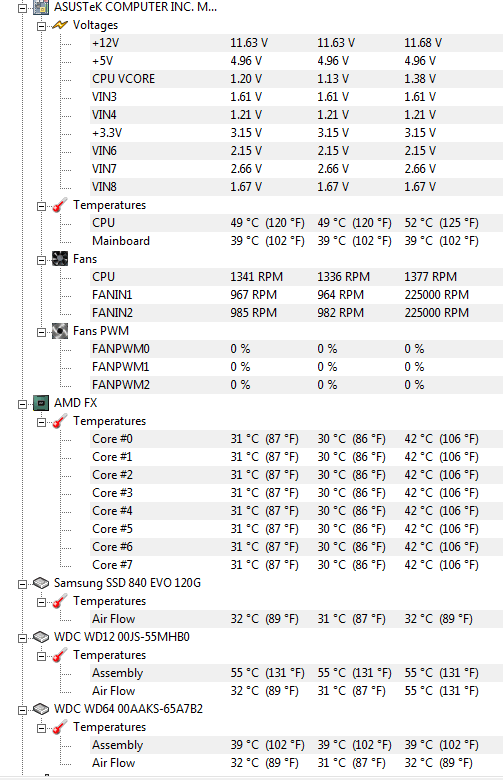Click the Samsung SSD 840 EVO drive icon
503x780 pixels.
41,583
